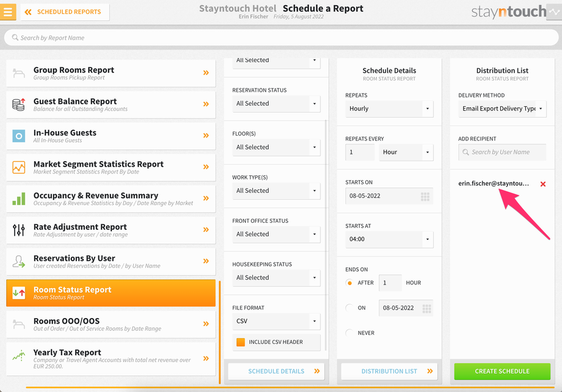Click the After hour count field
The width and height of the screenshot is (562, 392).
click(x=390, y=283)
